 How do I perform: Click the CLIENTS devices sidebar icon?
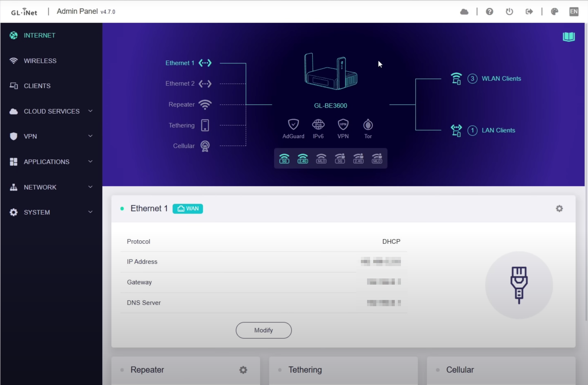pyautogui.click(x=14, y=86)
